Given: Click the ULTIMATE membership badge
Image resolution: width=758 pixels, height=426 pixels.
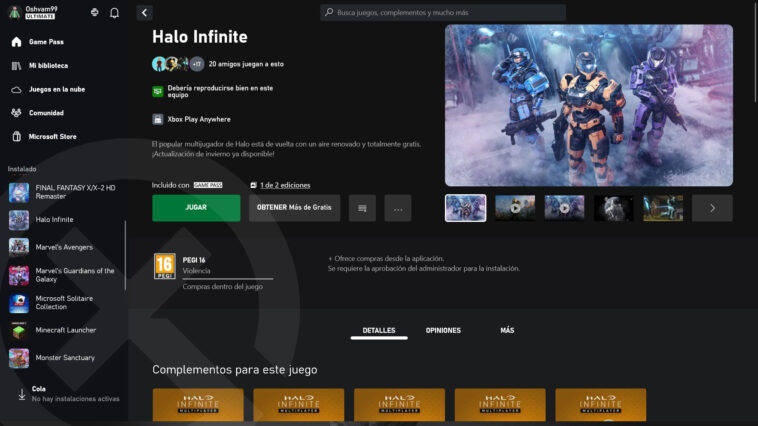Looking at the screenshot, I should [x=40, y=16].
